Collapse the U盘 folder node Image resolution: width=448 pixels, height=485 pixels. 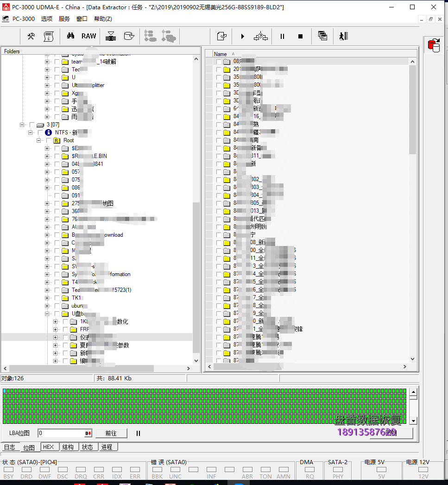pos(47,314)
